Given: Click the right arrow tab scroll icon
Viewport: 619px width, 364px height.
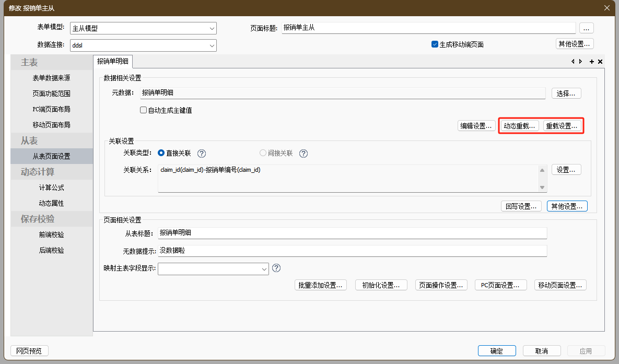Looking at the screenshot, I should pyautogui.click(x=580, y=62).
